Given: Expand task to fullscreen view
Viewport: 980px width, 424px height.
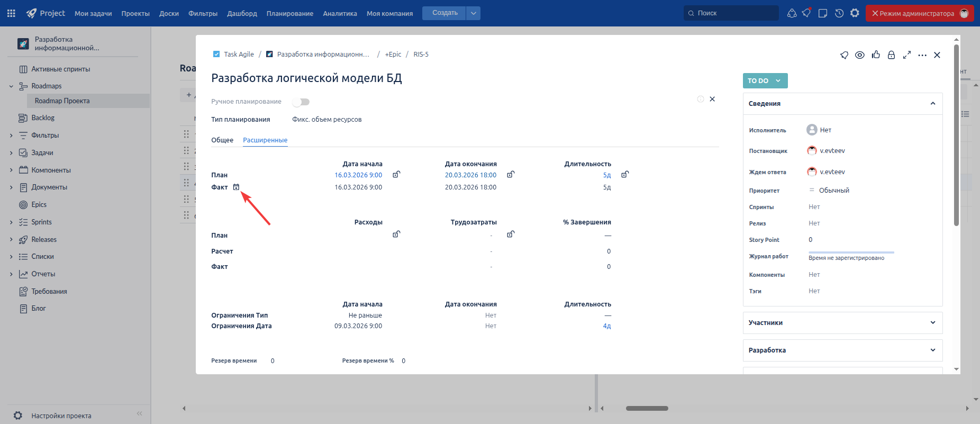Looking at the screenshot, I should click(907, 55).
